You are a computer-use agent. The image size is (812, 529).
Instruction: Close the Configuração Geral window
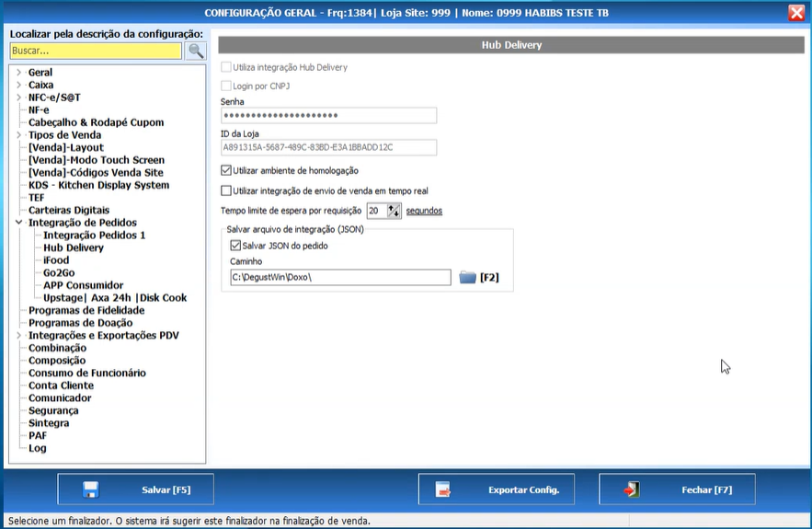(796, 13)
